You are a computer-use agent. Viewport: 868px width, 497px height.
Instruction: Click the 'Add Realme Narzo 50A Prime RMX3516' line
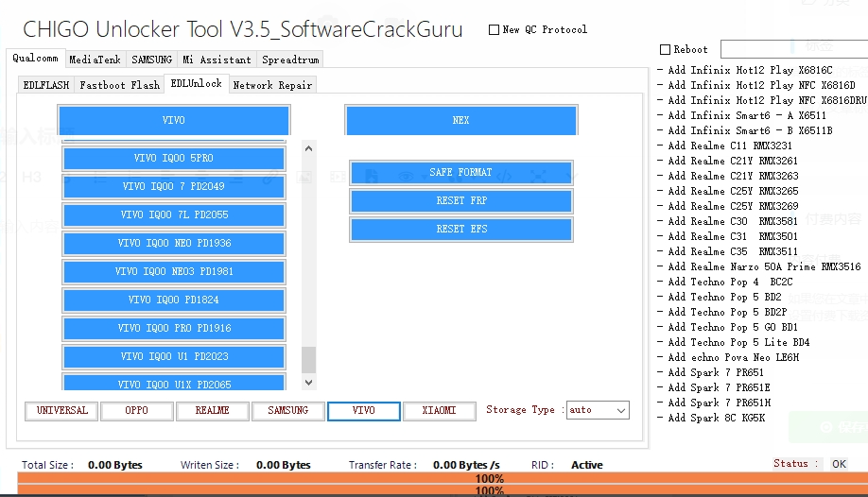pyautogui.click(x=759, y=266)
